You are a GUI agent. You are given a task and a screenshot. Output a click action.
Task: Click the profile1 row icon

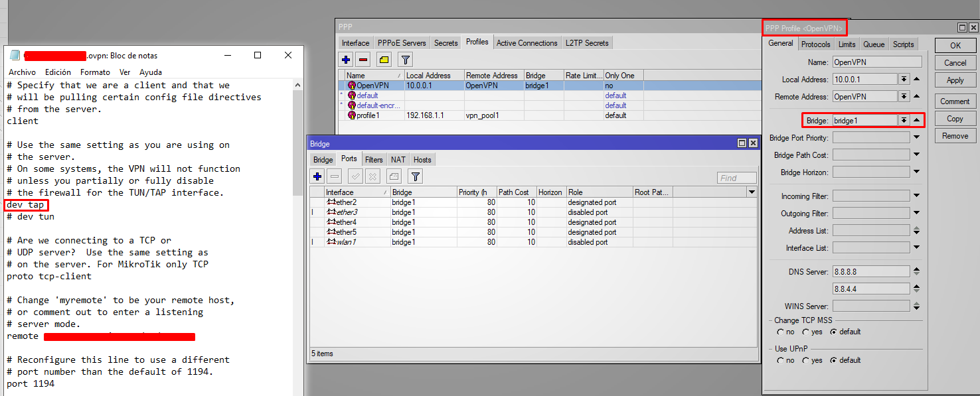(352, 115)
